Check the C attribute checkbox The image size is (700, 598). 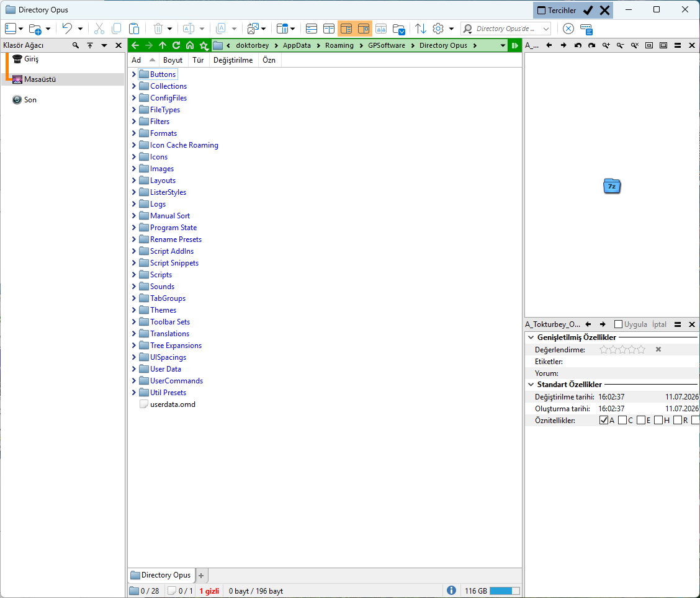tap(622, 421)
